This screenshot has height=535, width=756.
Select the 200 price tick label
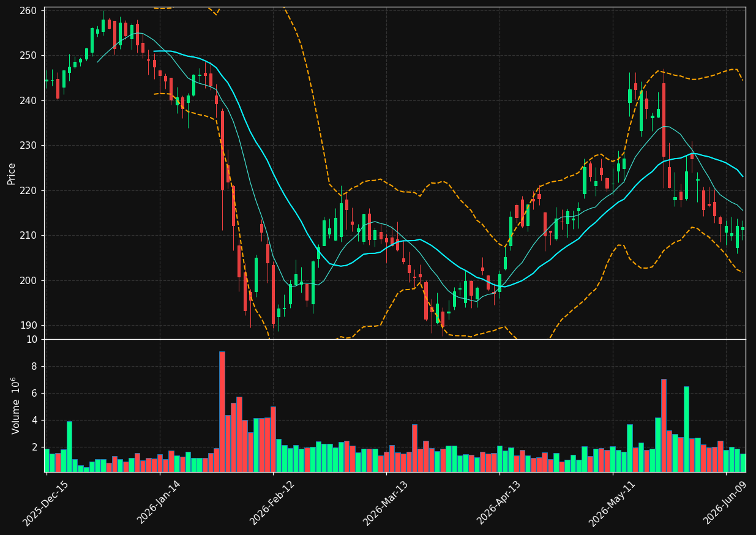click(29, 280)
